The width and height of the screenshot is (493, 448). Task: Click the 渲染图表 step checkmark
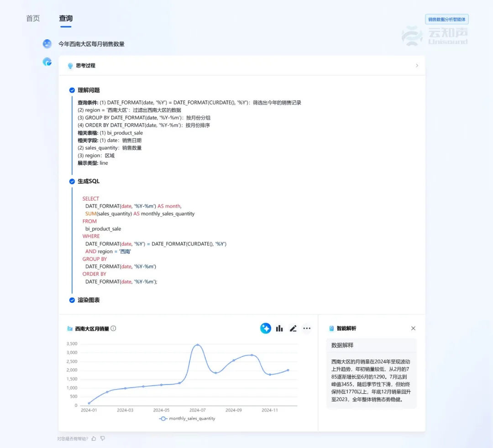(72, 300)
